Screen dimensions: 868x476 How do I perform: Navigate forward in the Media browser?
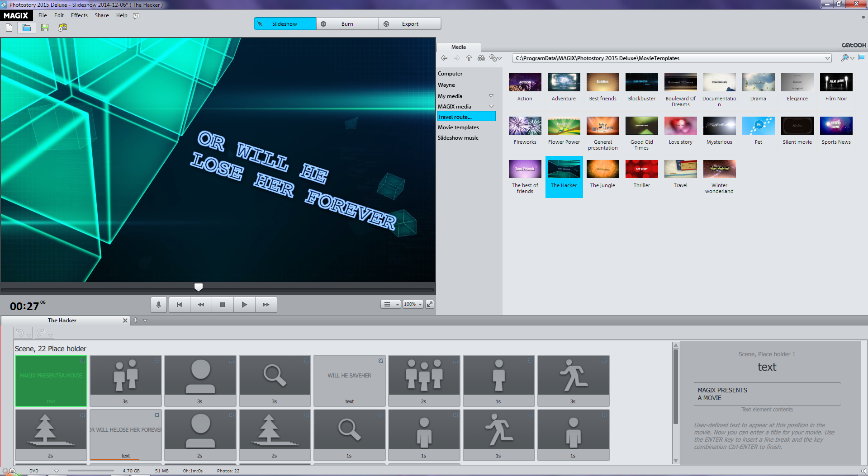tap(457, 58)
